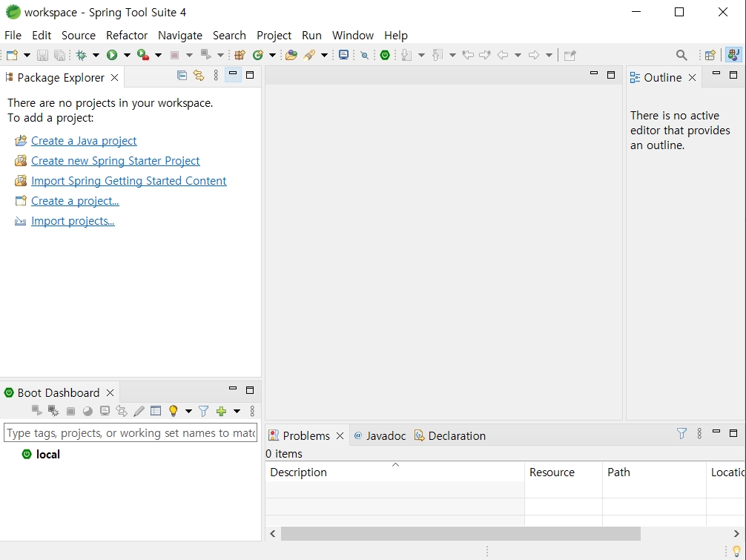The height and width of the screenshot is (560, 746).
Task: Click the Problems view horizontal scrollbar
Action: pos(461,534)
